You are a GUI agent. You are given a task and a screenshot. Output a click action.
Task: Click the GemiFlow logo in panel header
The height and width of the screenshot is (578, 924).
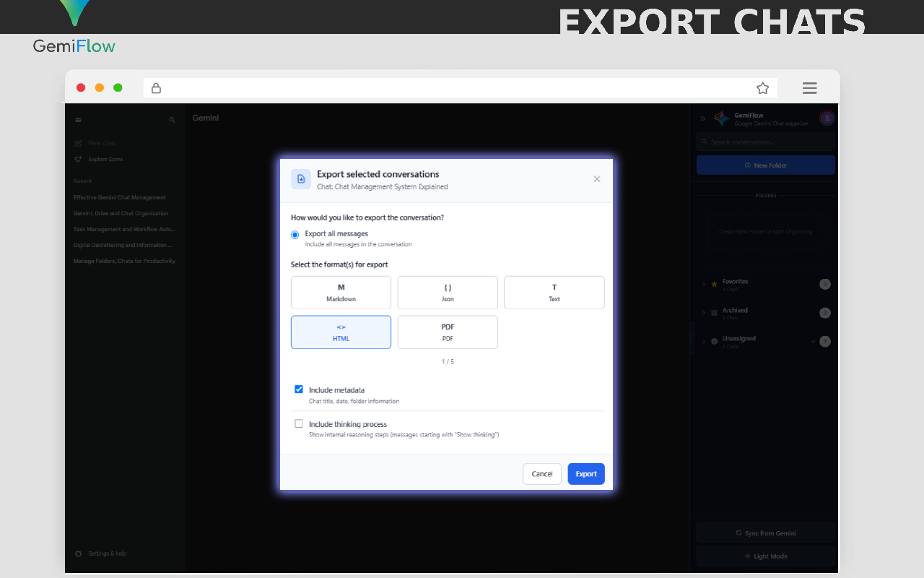coord(722,118)
